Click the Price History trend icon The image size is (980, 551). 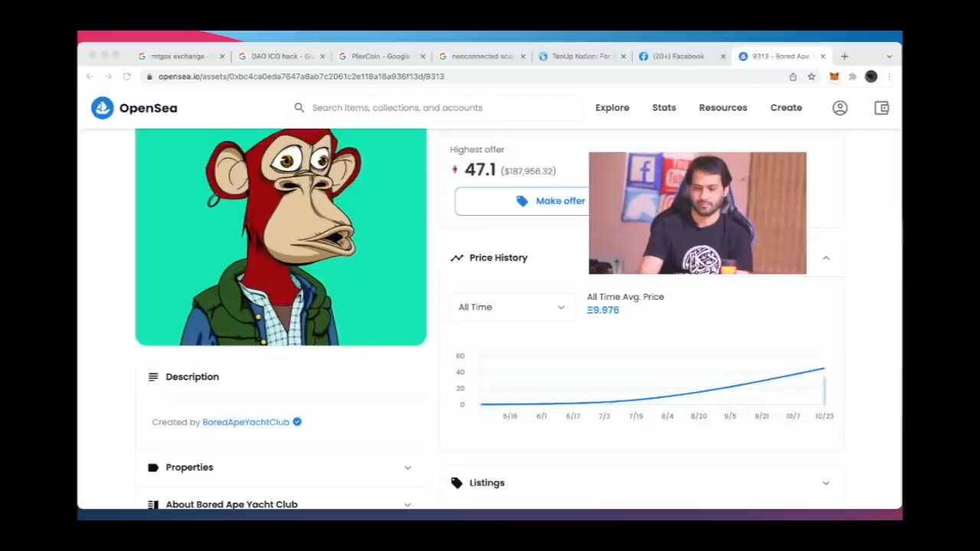[x=457, y=258]
